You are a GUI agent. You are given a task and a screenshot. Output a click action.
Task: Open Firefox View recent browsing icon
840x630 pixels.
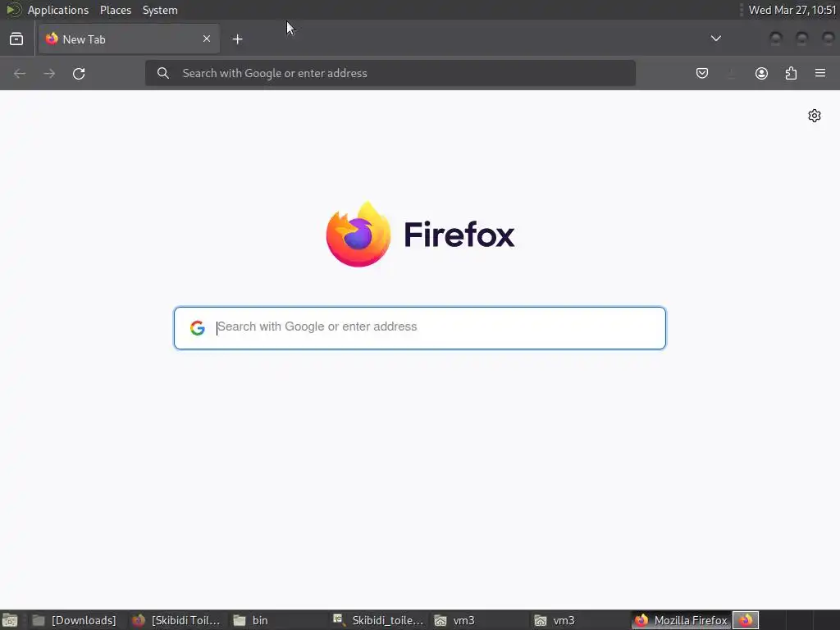pos(16,39)
